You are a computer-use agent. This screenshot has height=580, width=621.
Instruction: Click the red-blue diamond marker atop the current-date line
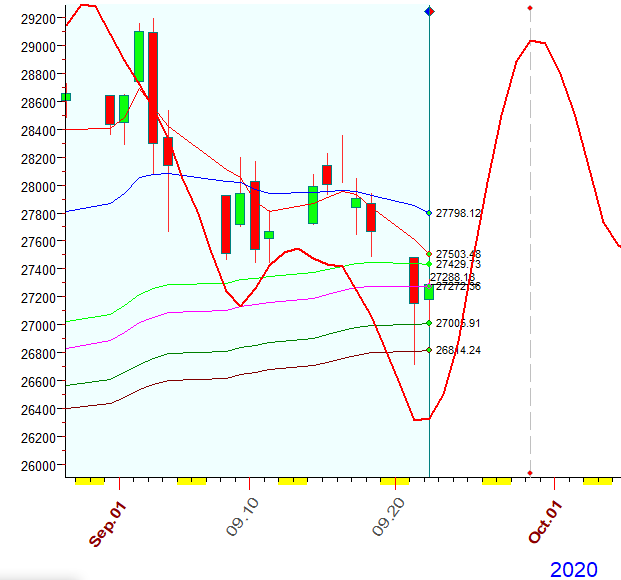(429, 11)
